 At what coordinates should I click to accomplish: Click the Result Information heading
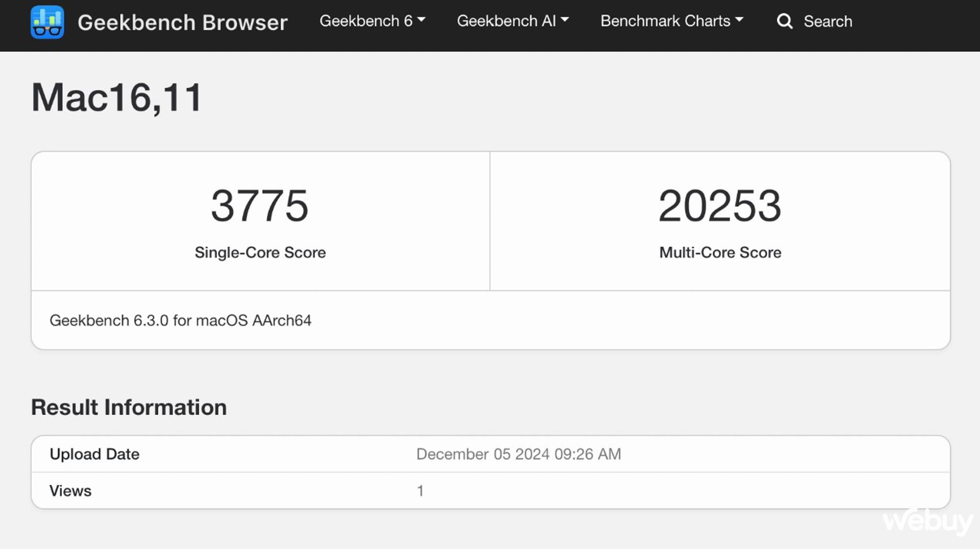(x=129, y=407)
